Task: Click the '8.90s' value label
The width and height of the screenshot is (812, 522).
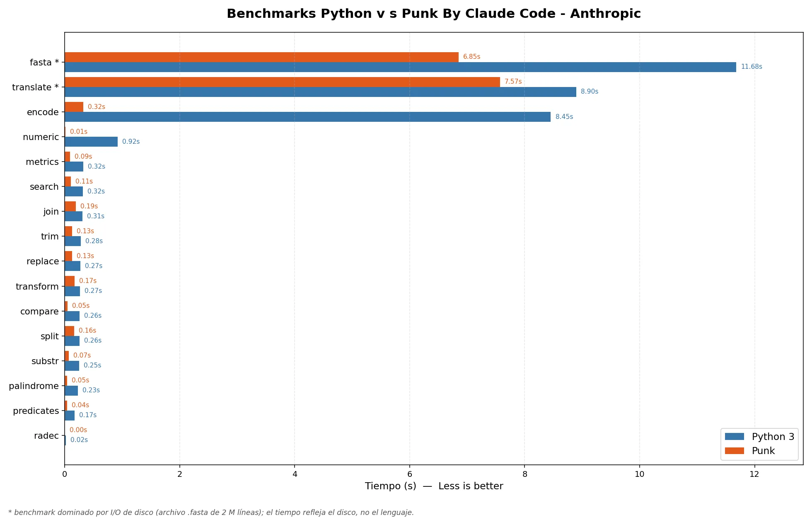Action: (590, 92)
